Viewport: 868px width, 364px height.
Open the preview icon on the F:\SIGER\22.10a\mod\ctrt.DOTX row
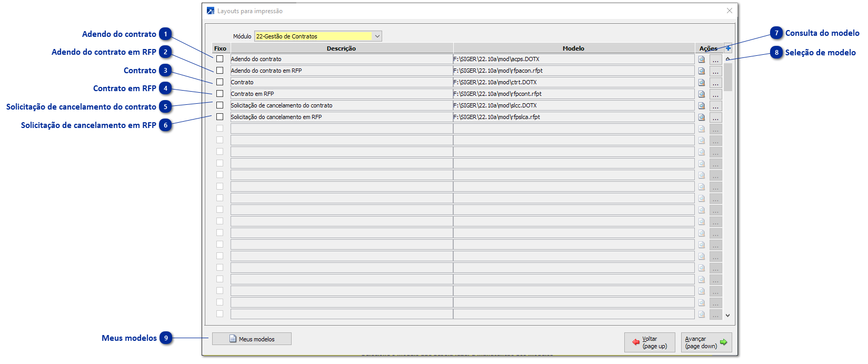click(x=702, y=82)
